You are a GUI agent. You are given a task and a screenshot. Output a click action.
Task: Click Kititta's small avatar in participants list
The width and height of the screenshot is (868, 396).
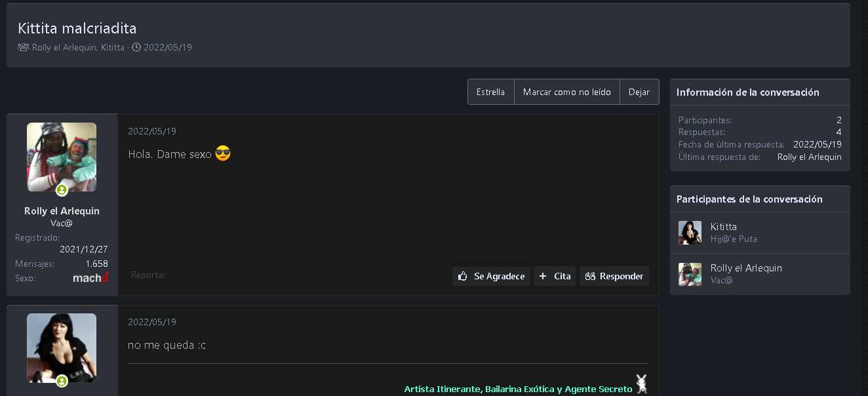pos(690,233)
